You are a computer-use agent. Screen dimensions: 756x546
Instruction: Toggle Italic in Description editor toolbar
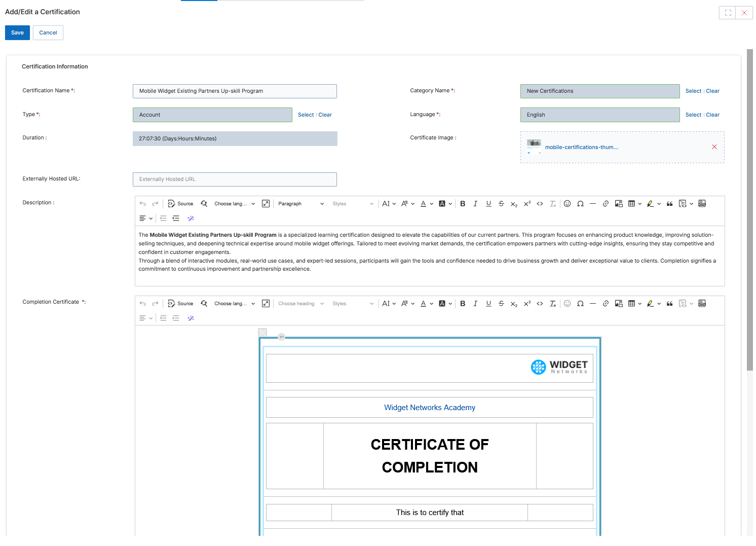(475, 204)
